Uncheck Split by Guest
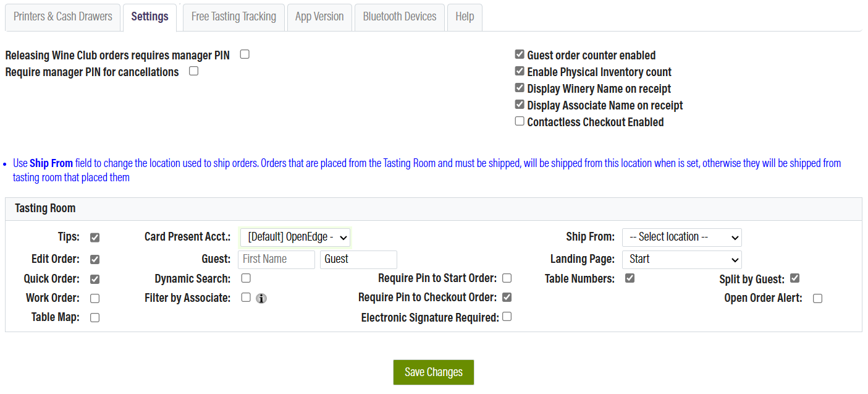Image resolution: width=868 pixels, height=394 pixels. coord(794,278)
